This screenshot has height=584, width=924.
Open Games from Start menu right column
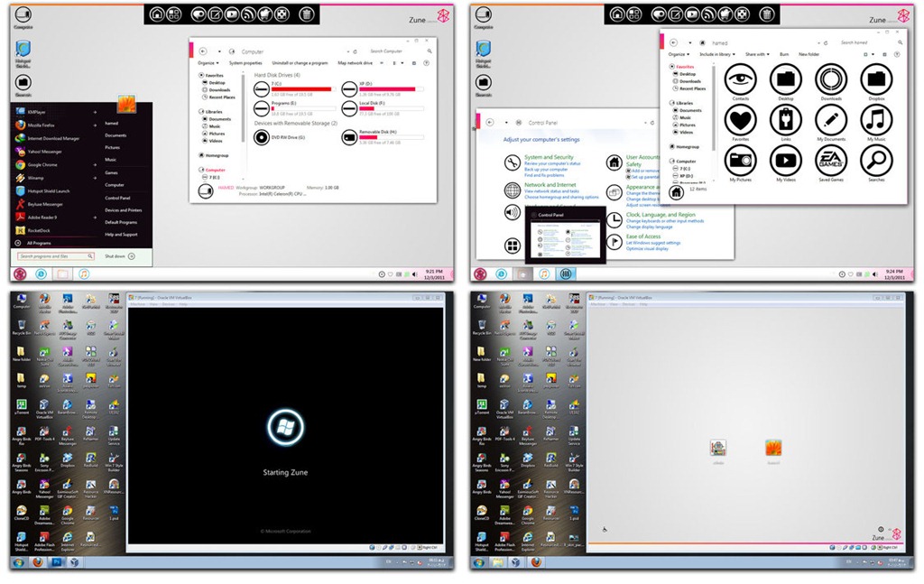tap(111, 172)
